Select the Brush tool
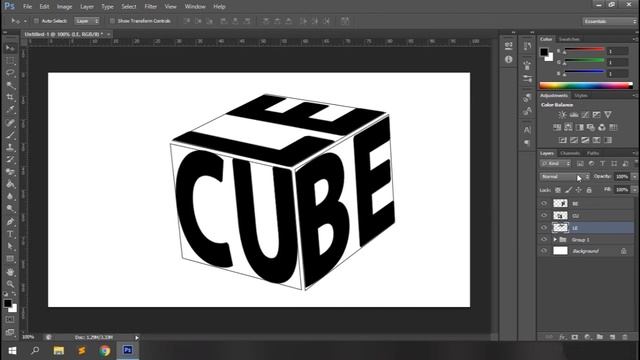This screenshot has height=360, width=640. (x=10, y=135)
